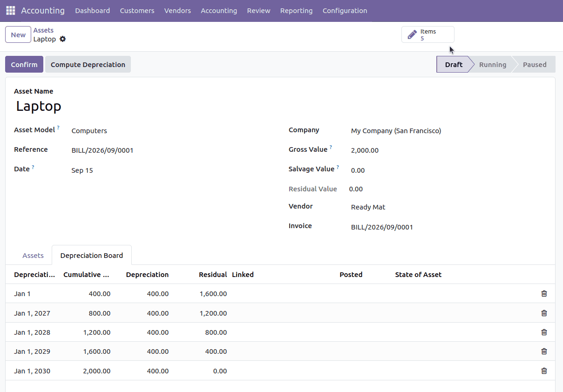Delete the Jan 1, 2027 depreciation line

coord(544,313)
